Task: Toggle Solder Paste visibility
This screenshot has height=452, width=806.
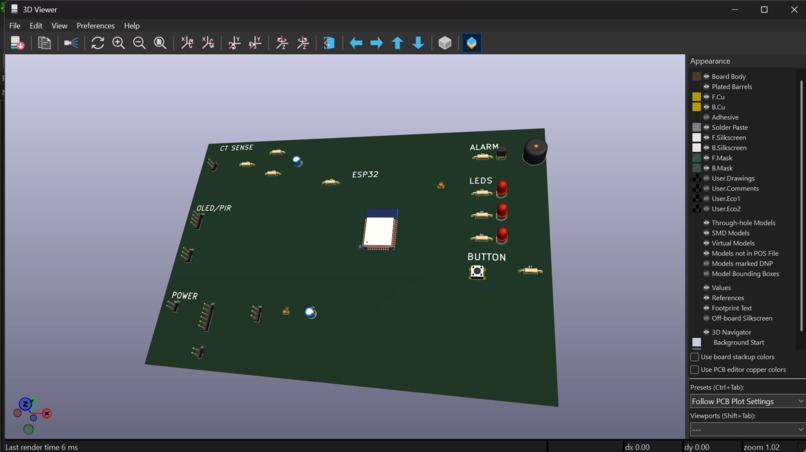Action: tap(706, 127)
